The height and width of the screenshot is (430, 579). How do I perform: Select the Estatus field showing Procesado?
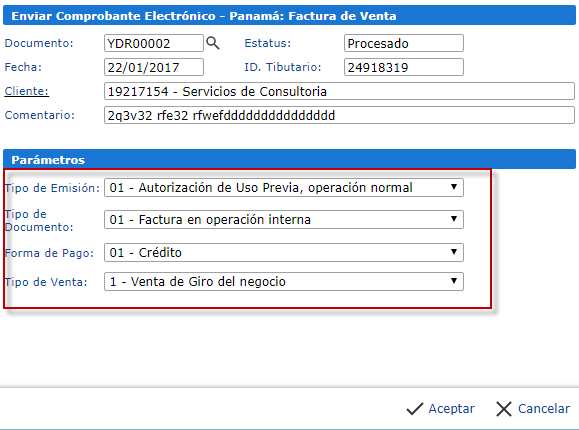click(404, 43)
